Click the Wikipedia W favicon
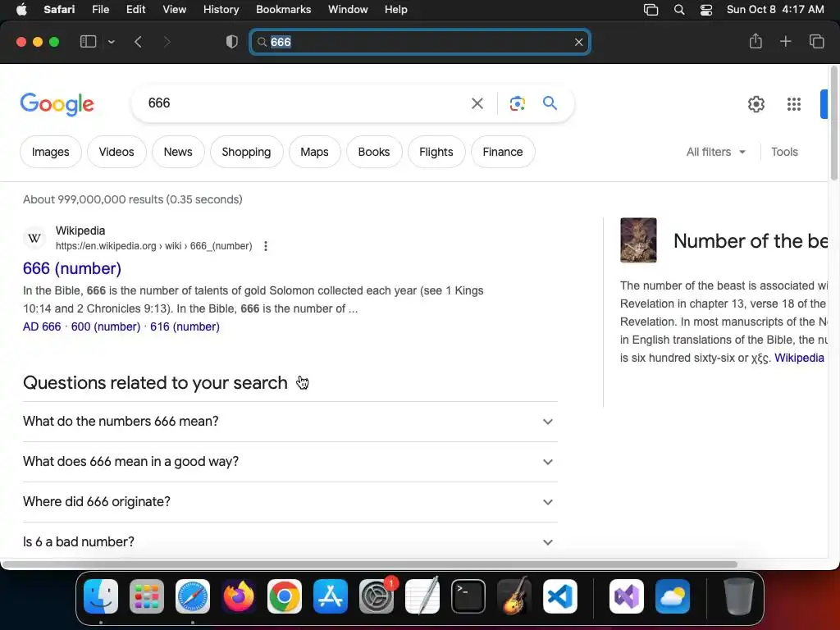The image size is (840, 630). (x=34, y=239)
